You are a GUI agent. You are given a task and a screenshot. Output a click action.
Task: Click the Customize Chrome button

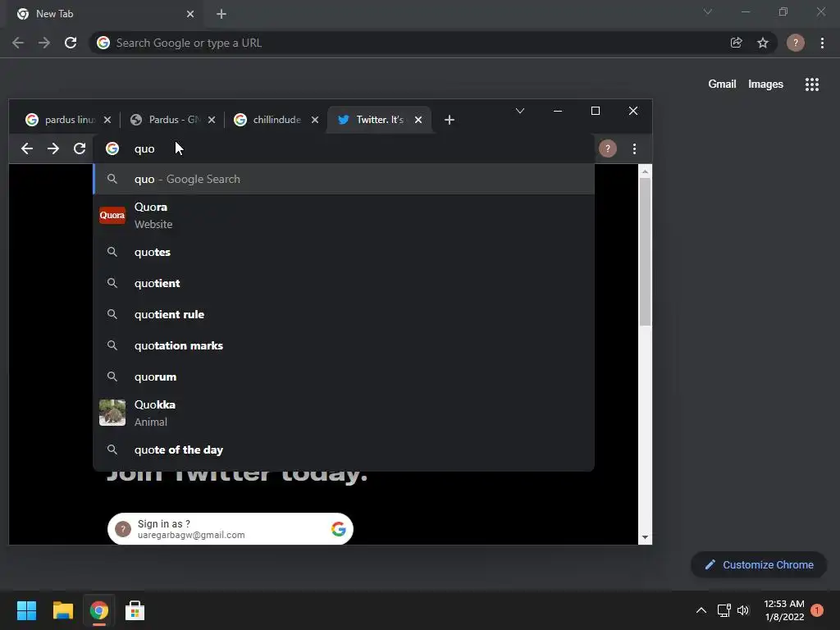click(759, 564)
